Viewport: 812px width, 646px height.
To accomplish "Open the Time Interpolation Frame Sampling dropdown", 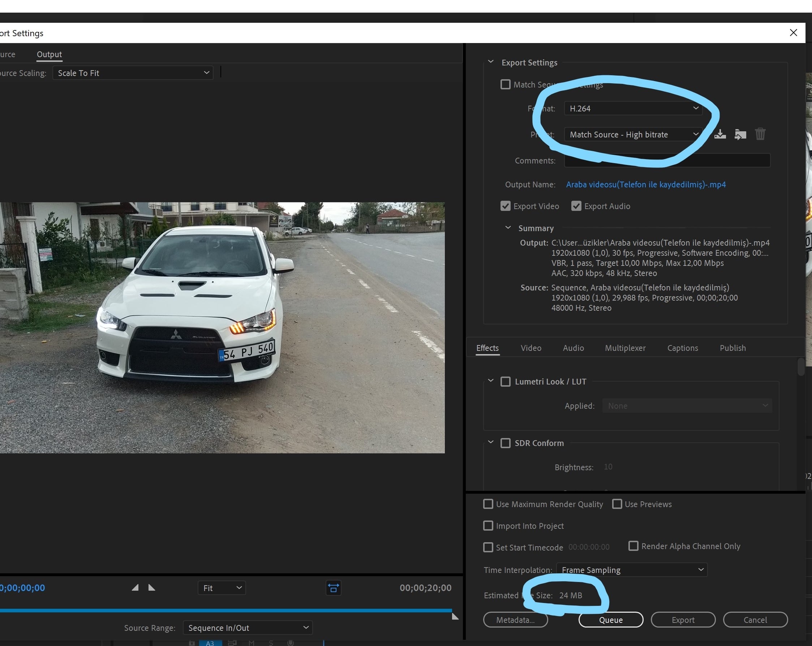I will click(632, 569).
